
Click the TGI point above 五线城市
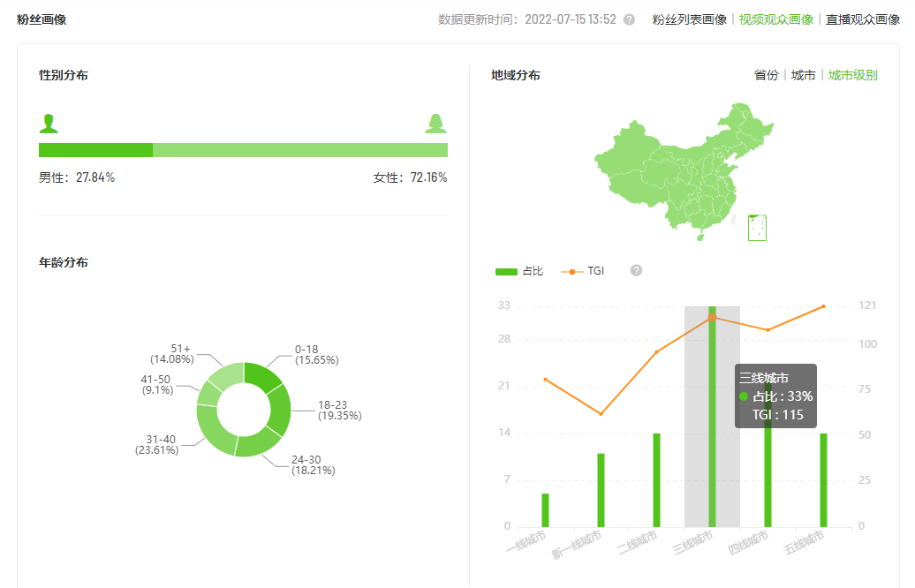tap(823, 306)
